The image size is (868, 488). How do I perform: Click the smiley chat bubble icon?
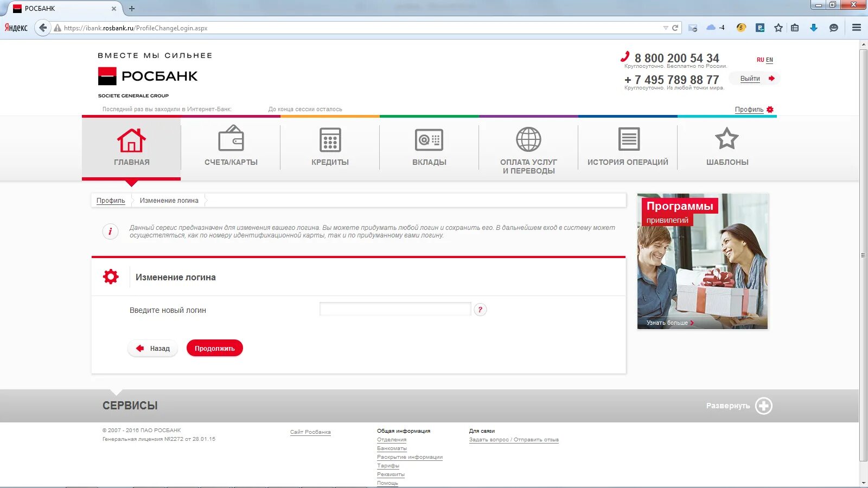[834, 28]
